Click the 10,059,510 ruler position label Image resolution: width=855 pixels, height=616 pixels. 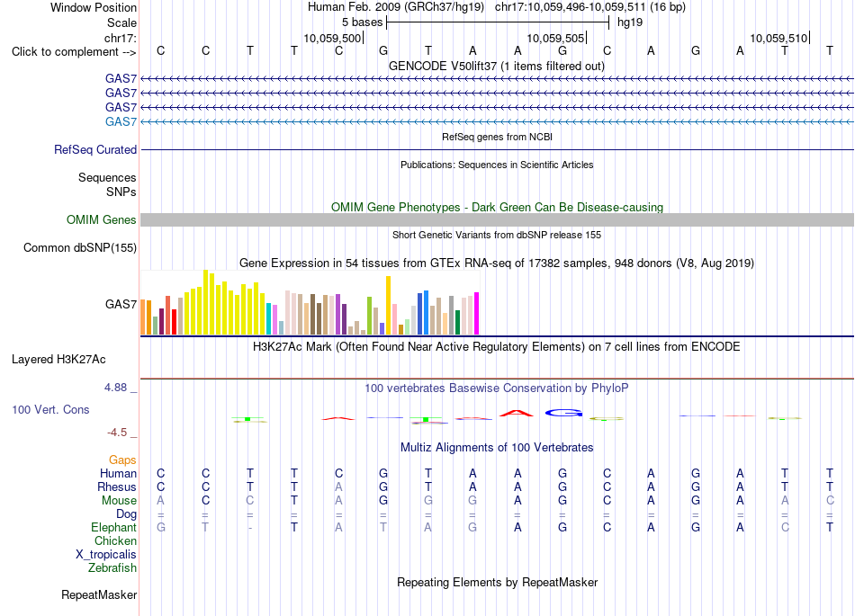click(778, 38)
